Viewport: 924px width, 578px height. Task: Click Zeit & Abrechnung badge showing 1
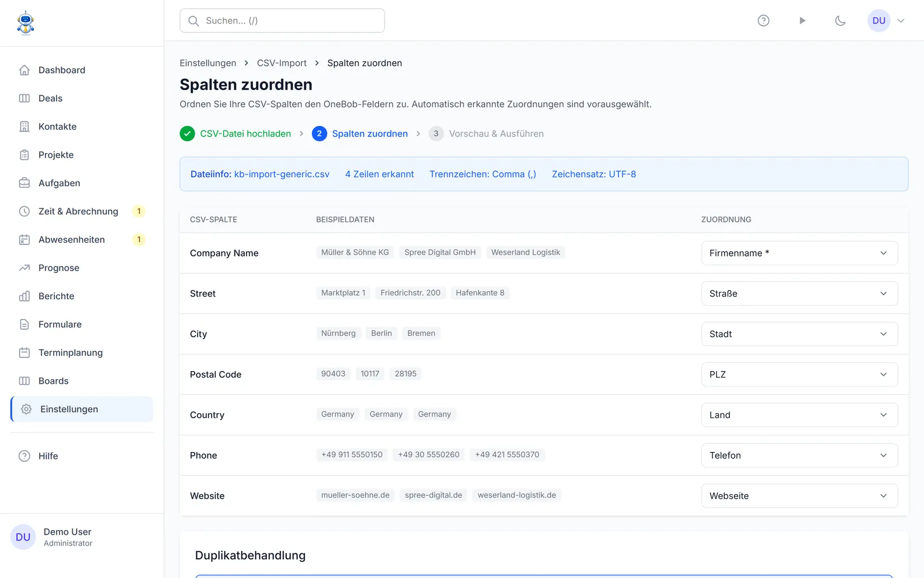(x=139, y=212)
